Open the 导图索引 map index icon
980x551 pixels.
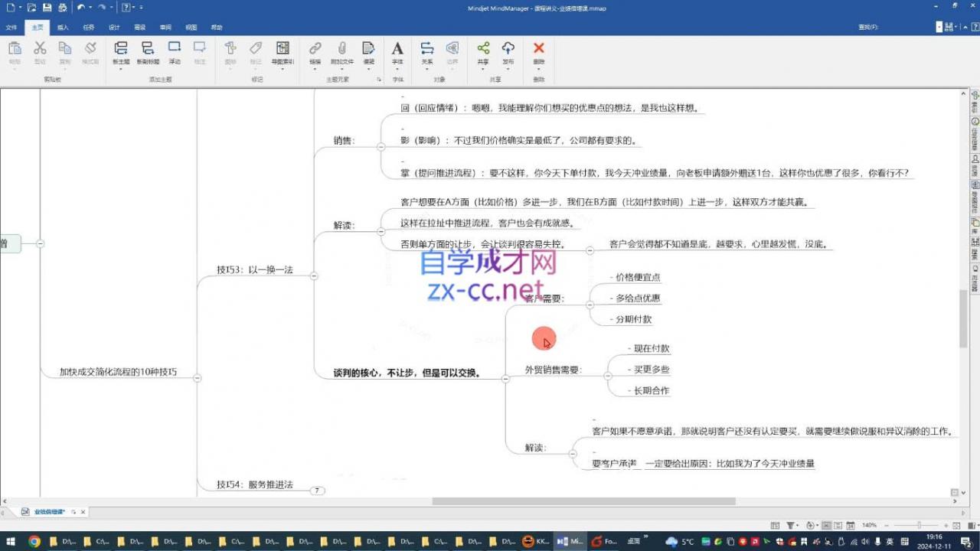click(x=283, y=50)
